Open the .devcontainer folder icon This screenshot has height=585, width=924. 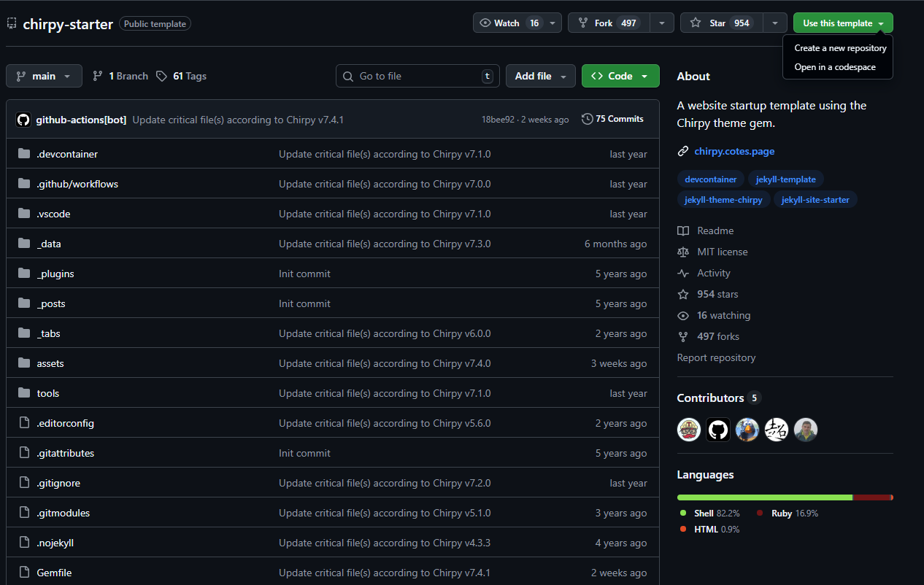coord(24,154)
